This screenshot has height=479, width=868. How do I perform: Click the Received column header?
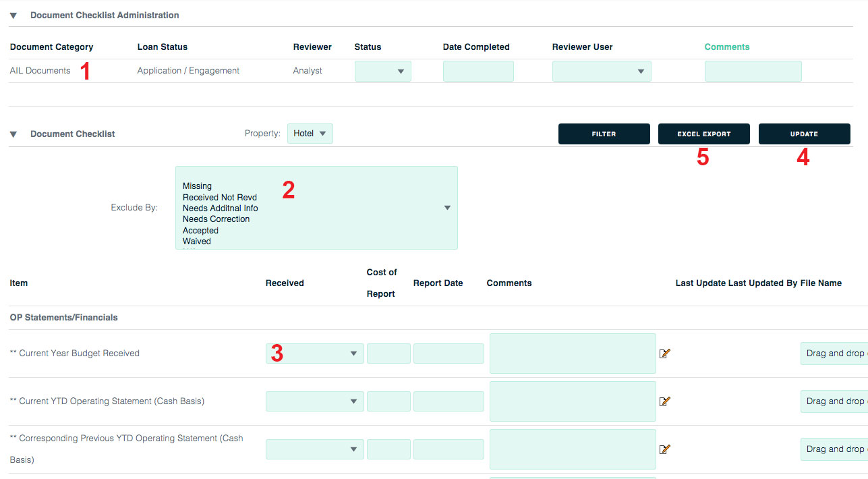coord(285,283)
